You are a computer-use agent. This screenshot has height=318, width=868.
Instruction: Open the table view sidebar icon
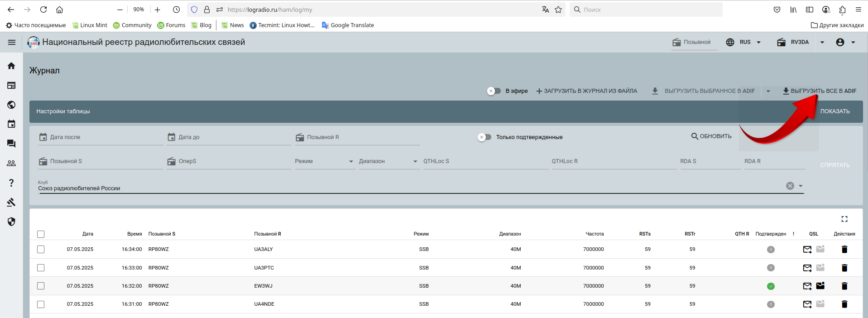click(x=11, y=85)
